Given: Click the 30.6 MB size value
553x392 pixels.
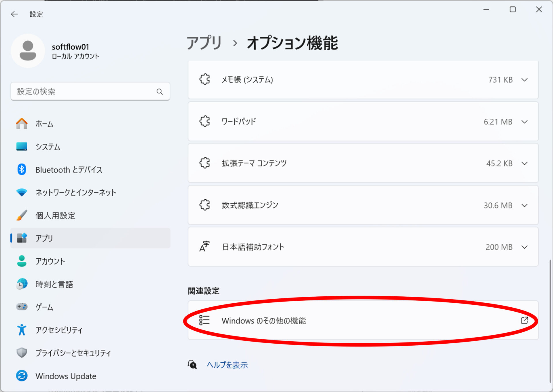Looking at the screenshot, I should tap(498, 205).
